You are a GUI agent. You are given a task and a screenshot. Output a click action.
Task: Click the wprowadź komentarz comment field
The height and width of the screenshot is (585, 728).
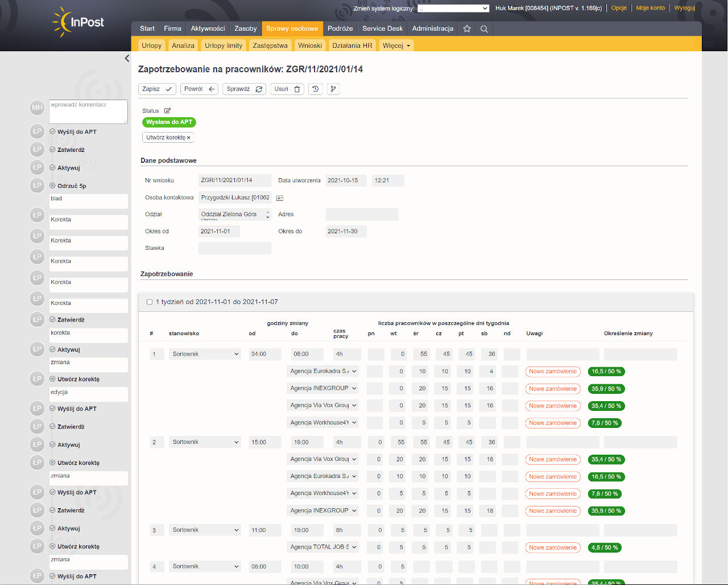click(88, 112)
